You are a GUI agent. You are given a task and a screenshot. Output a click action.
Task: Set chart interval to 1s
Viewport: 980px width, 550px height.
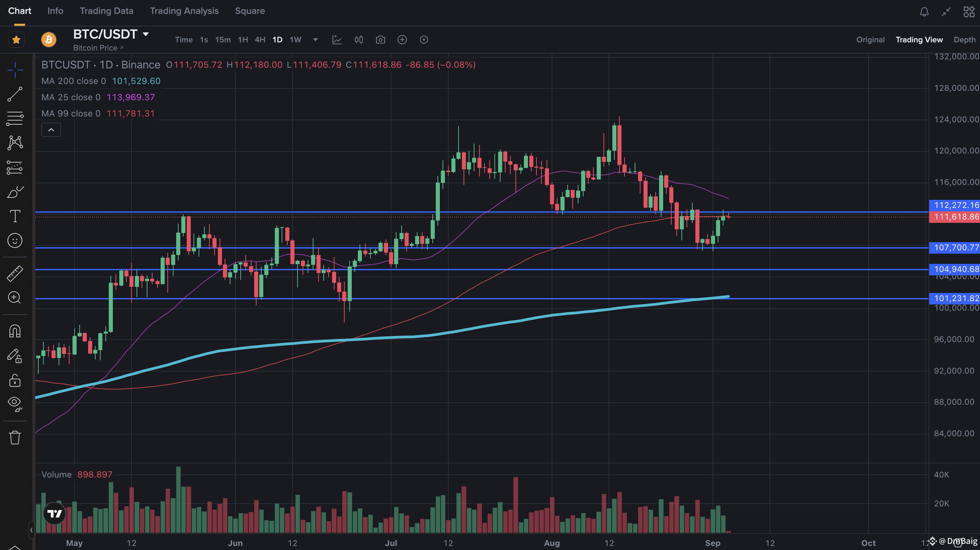tap(204, 40)
